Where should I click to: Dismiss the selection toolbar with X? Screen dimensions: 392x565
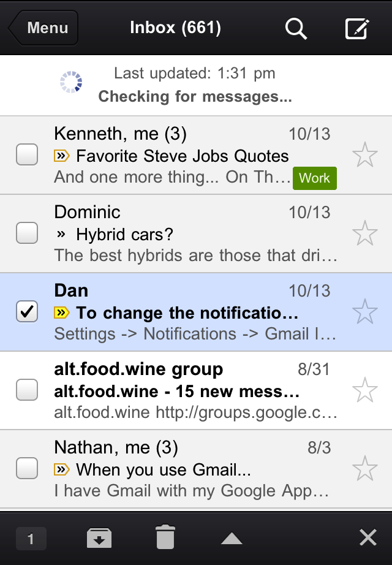[367, 538]
